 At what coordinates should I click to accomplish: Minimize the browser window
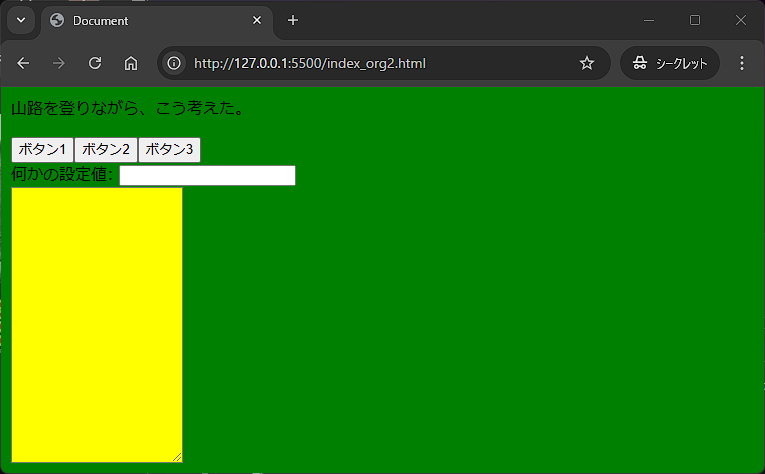tap(649, 20)
